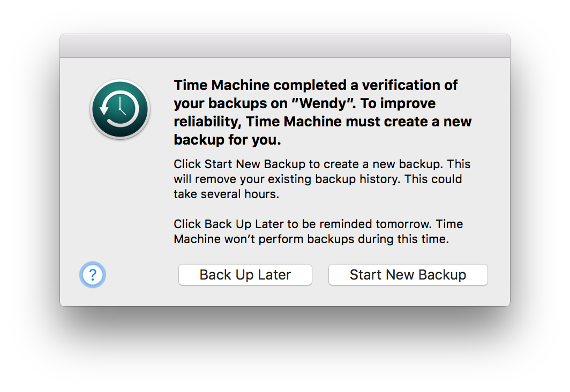
Task: Click the counter-clockwise arrow on Time Machine icon
Action: pyautogui.click(x=104, y=109)
